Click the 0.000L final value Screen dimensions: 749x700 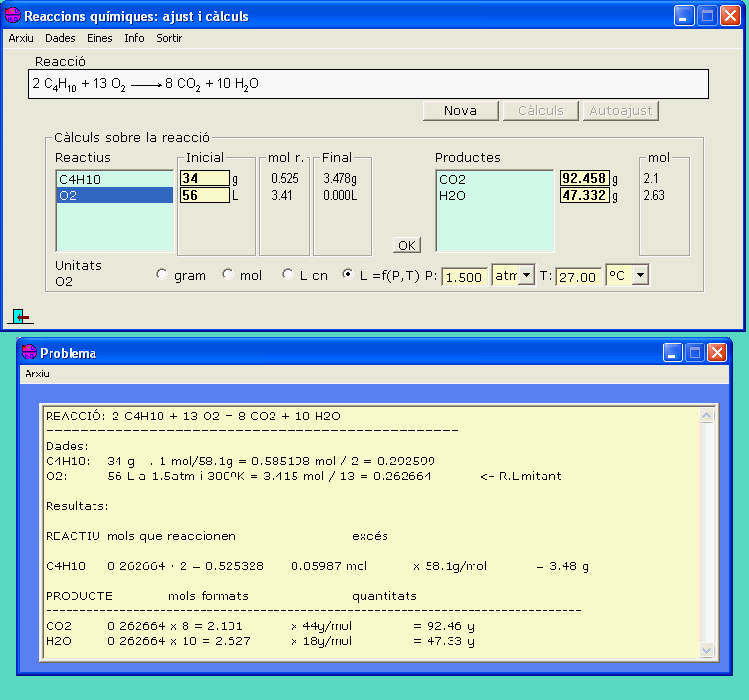click(340, 195)
